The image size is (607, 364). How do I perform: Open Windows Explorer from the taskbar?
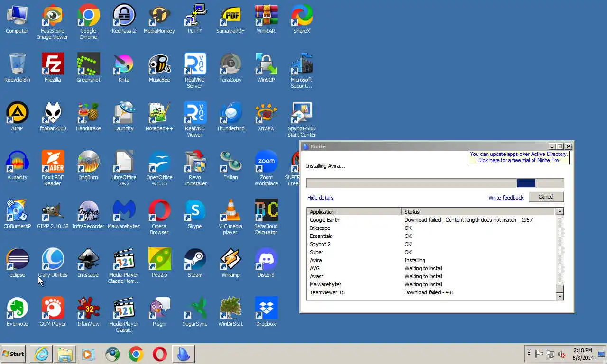(65, 354)
